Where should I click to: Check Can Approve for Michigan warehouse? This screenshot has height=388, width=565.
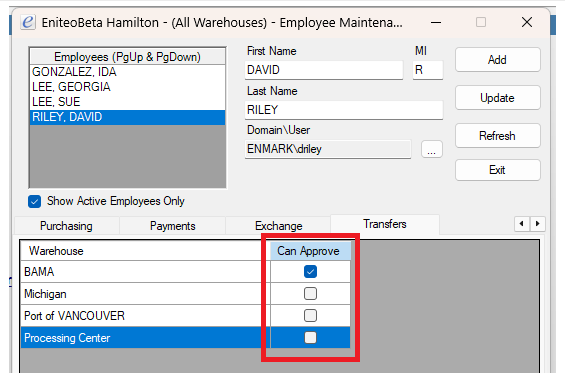[x=310, y=294]
